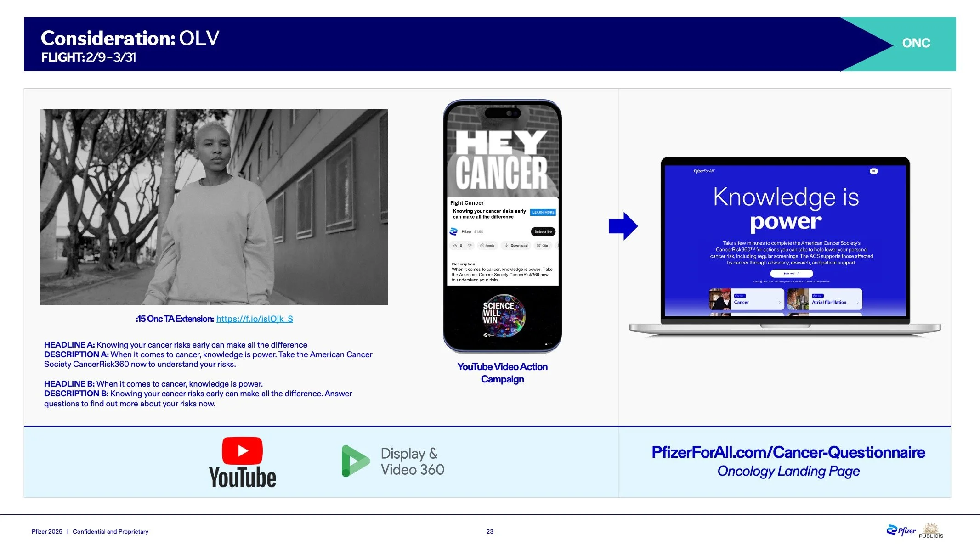
Task: Open the f.io Onc TA Extension link
Action: click(x=255, y=319)
